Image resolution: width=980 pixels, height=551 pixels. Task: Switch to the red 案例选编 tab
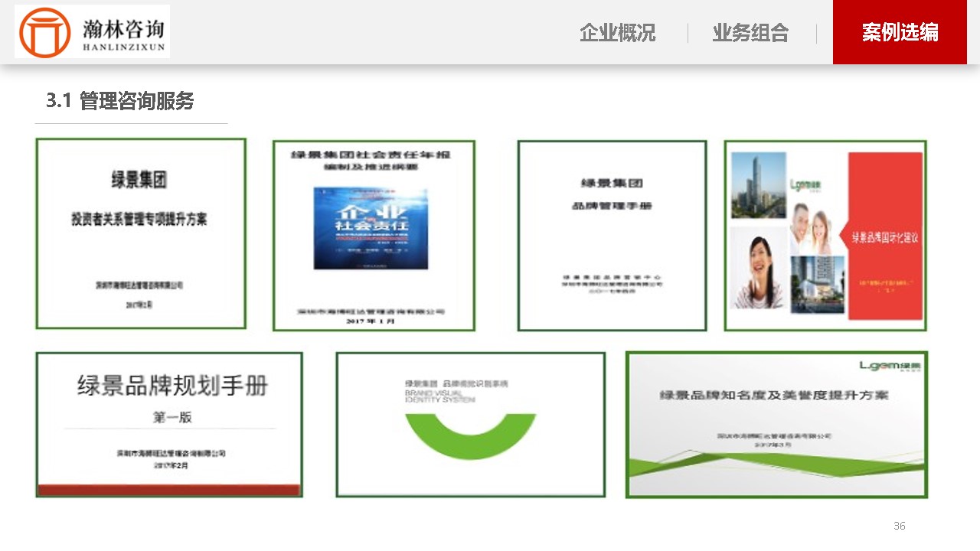click(900, 32)
